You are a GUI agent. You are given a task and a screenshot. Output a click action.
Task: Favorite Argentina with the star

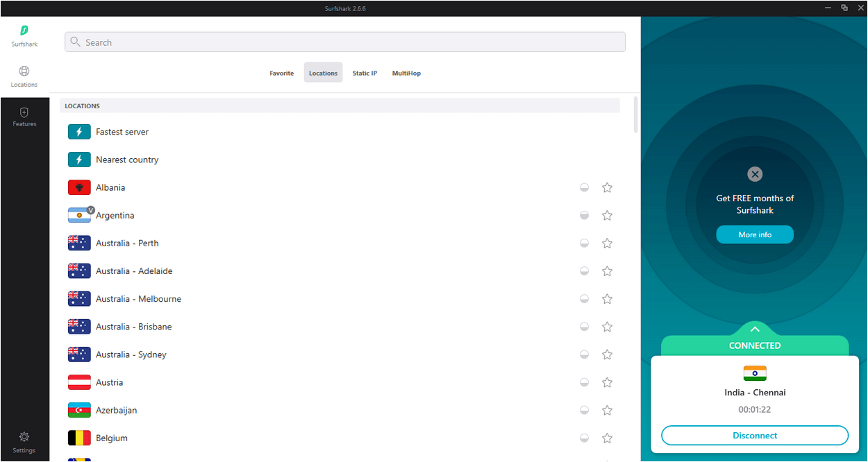[x=608, y=215]
